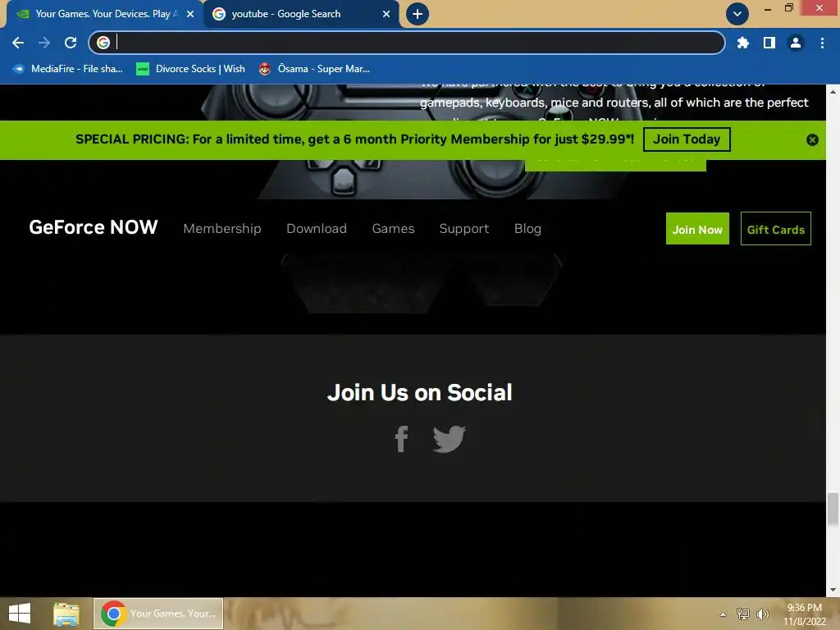The height and width of the screenshot is (630, 840).
Task: Open the Osama - Super Mario bookmark
Action: click(314, 69)
